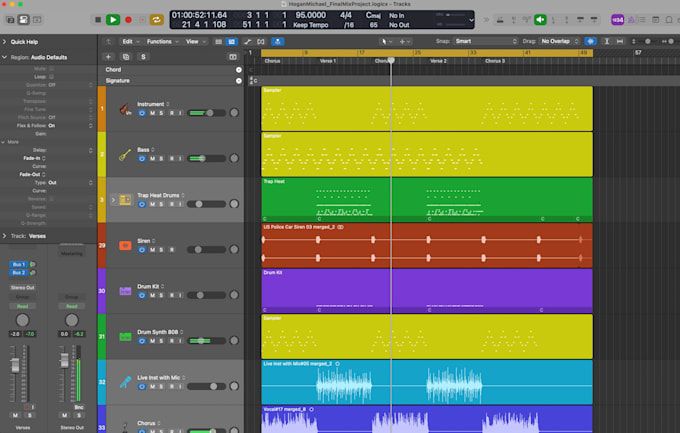The image size is (680, 433).
Task: Click the duplicate track button
Action: coord(126,57)
